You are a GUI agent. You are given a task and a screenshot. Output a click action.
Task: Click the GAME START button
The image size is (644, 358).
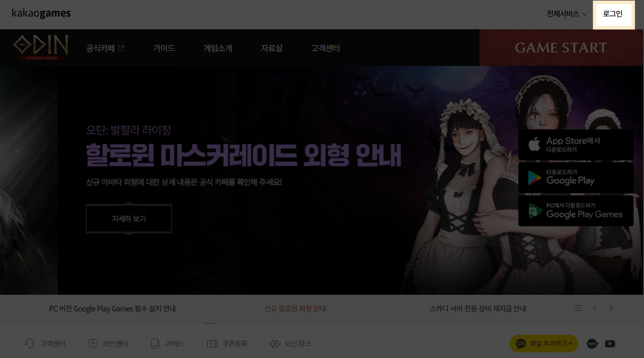tap(561, 47)
